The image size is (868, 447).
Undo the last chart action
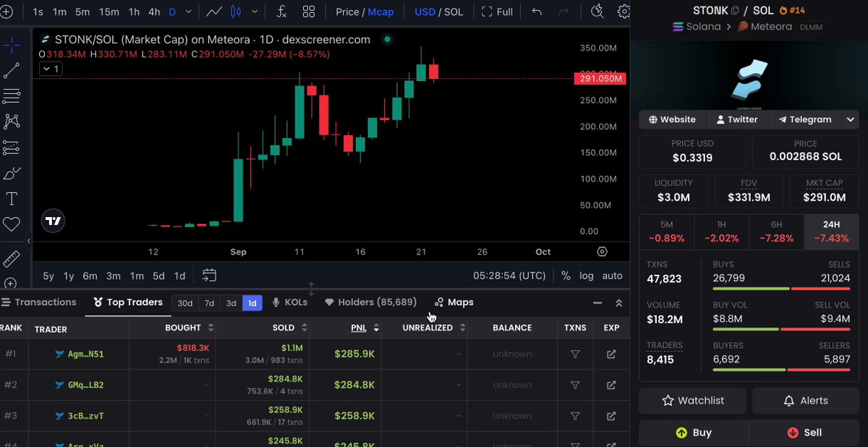point(537,12)
